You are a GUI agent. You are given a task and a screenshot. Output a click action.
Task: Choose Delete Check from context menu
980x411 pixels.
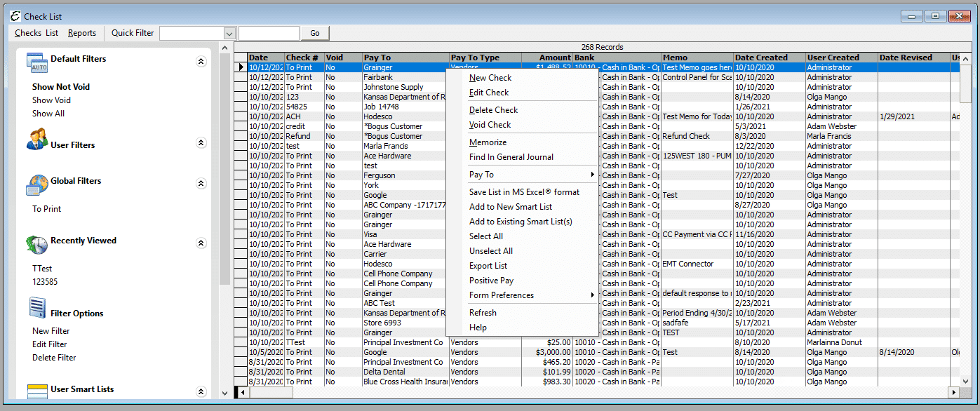click(493, 110)
